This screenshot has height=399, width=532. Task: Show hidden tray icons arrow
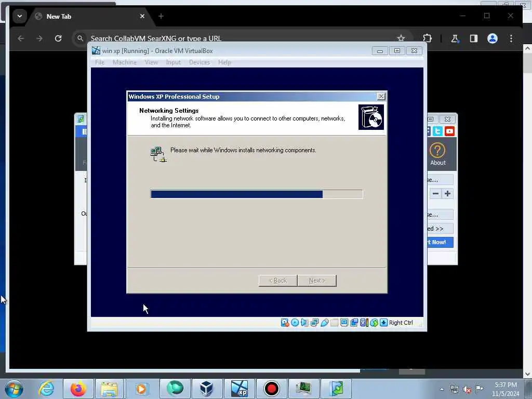click(442, 389)
